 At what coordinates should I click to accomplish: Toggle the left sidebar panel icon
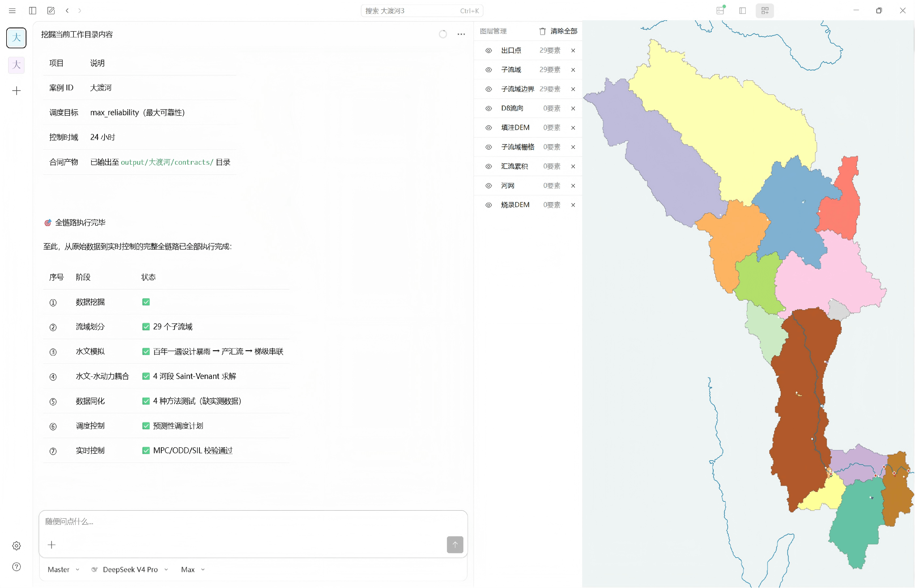click(x=32, y=11)
